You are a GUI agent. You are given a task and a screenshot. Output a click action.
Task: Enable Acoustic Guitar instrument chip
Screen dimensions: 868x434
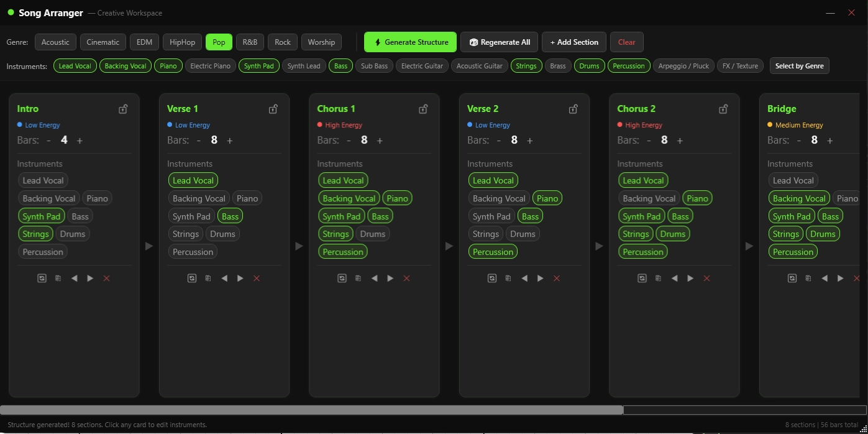point(480,66)
